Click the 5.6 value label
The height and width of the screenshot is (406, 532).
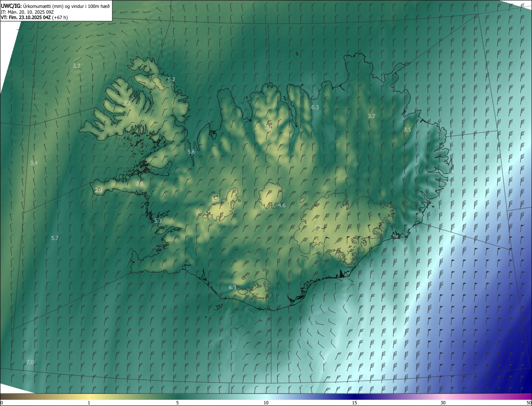191,152
